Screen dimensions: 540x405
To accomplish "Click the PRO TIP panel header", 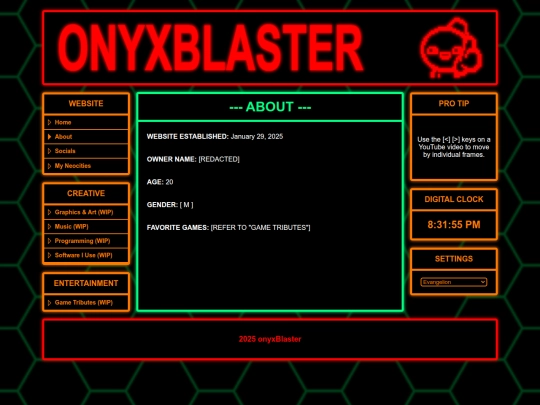I will 454,103.
